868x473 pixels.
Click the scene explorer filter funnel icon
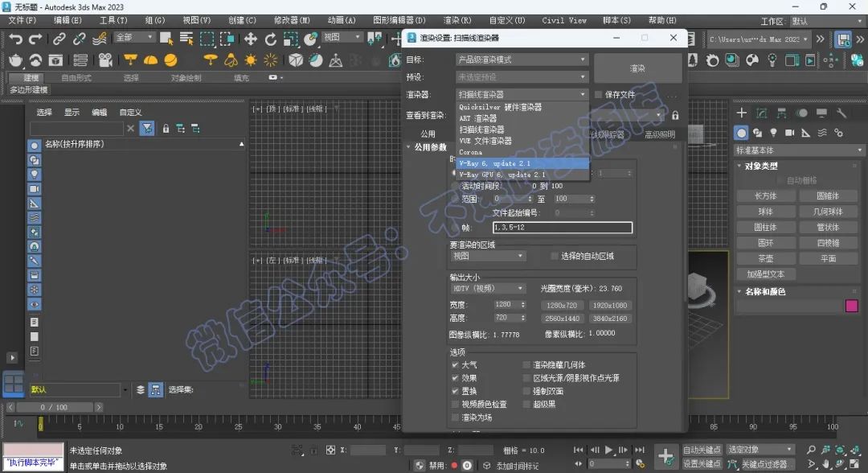(147, 129)
